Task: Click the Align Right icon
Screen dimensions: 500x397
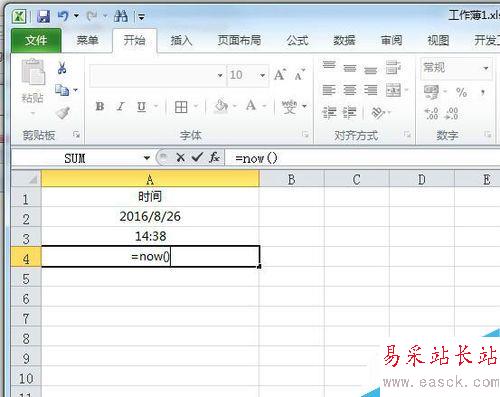Action: (x=370, y=90)
